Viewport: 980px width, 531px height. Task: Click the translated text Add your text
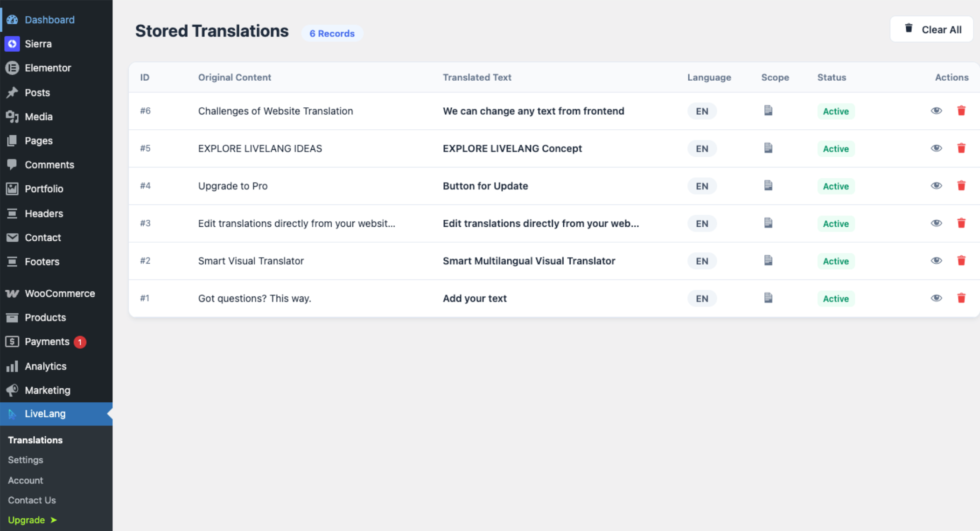pyautogui.click(x=475, y=298)
